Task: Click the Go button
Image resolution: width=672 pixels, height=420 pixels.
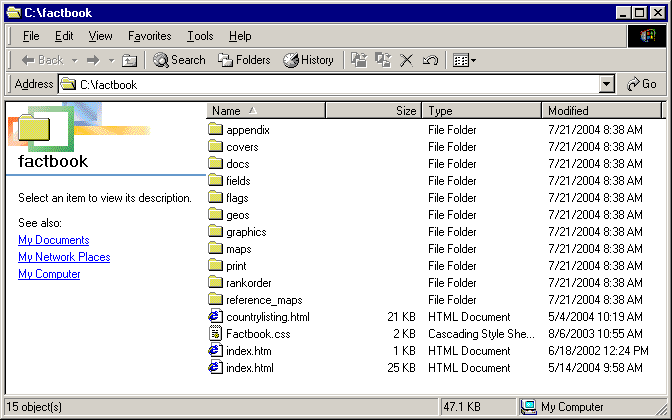Action: [642, 85]
